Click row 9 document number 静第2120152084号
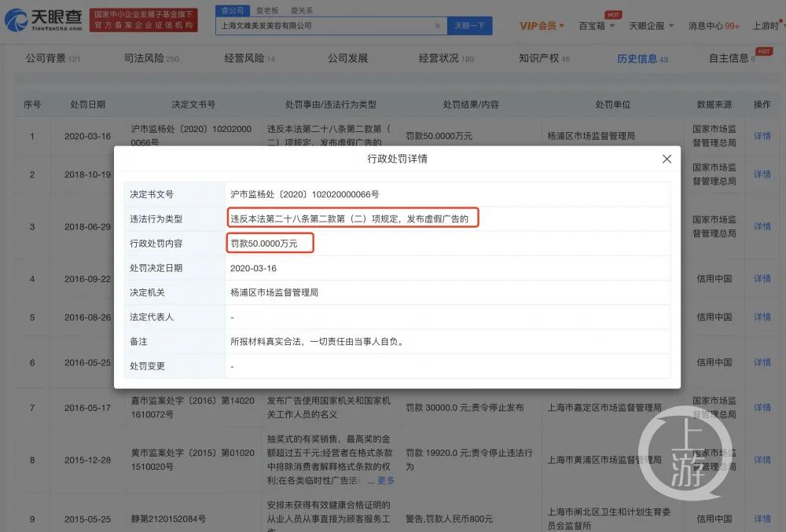The image size is (786, 532). (x=168, y=519)
